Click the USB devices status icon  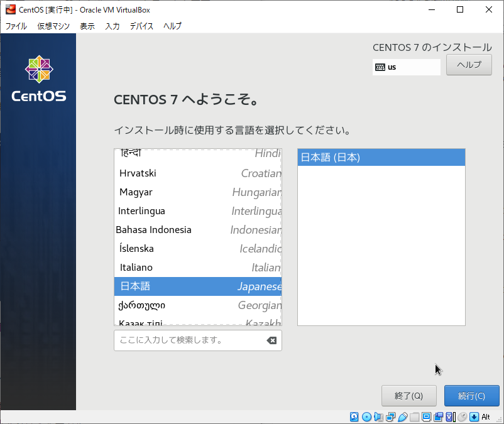tap(402, 416)
